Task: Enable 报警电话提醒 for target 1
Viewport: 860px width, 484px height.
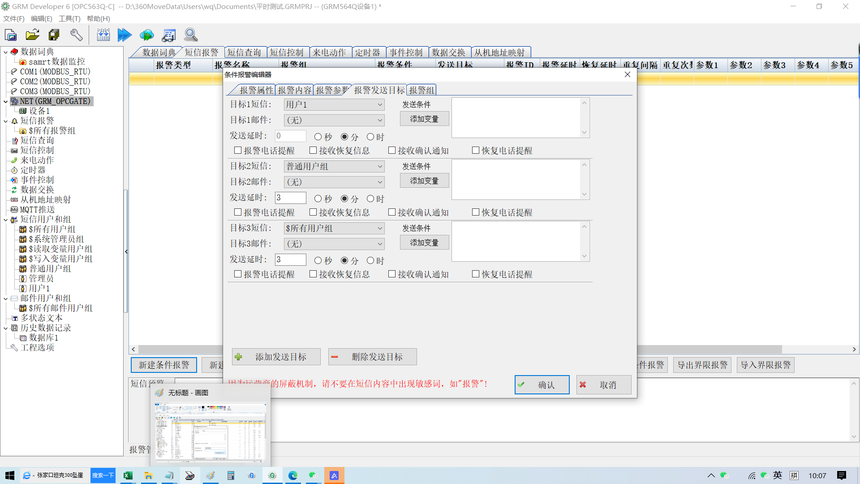Action: pyautogui.click(x=238, y=150)
